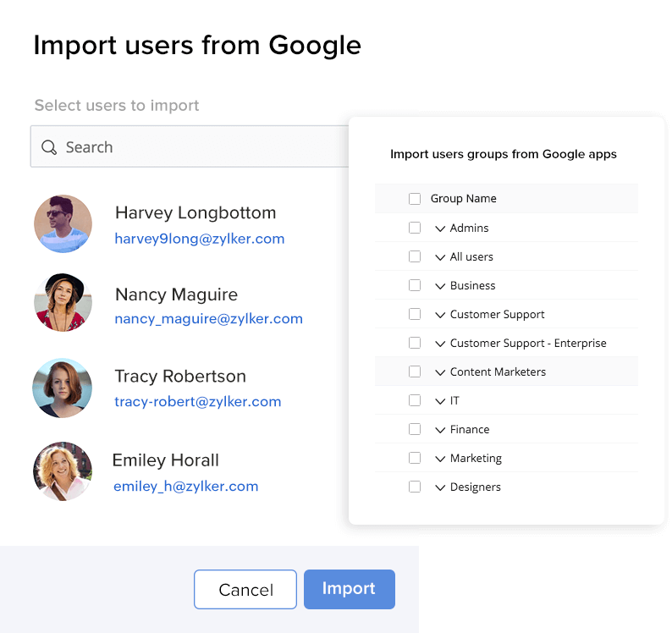This screenshot has width=672, height=633.
Task: Click Customer Support - Enterprise label
Action: pyautogui.click(x=528, y=343)
